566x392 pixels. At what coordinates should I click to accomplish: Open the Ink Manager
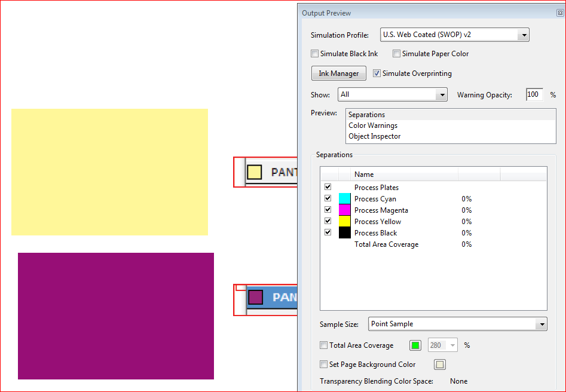point(338,73)
